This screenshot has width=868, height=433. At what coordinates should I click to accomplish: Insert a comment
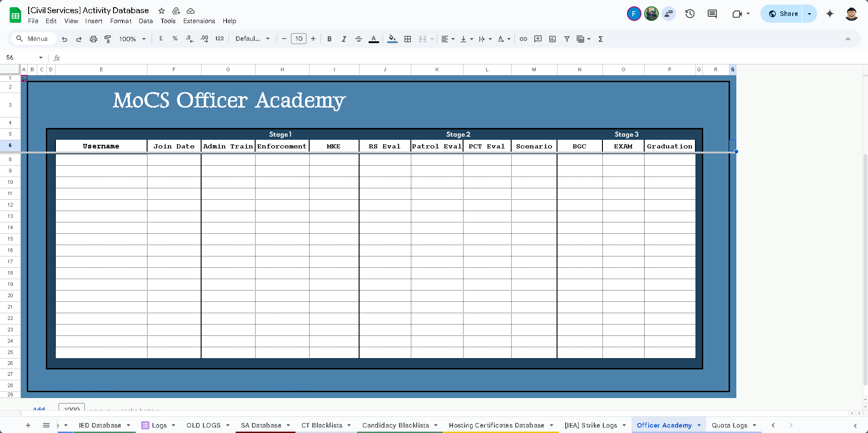[538, 39]
